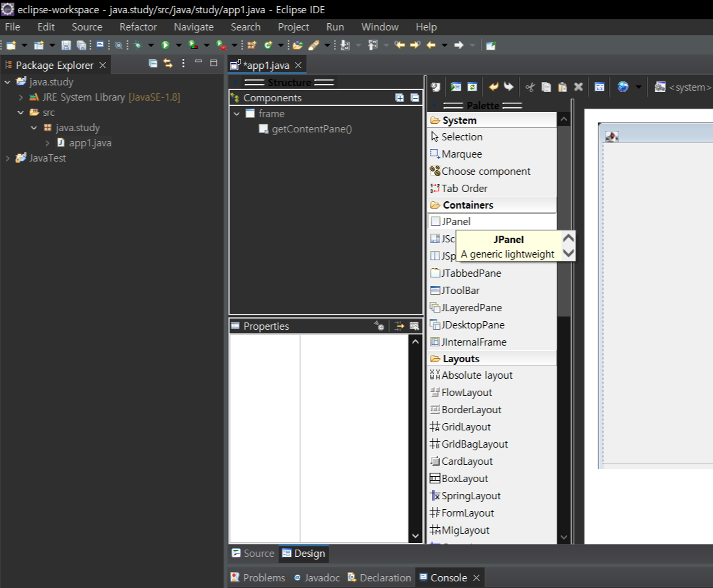The image size is (713, 588).
Task: Choose GridBagLayout in Palette
Action: 492,444
